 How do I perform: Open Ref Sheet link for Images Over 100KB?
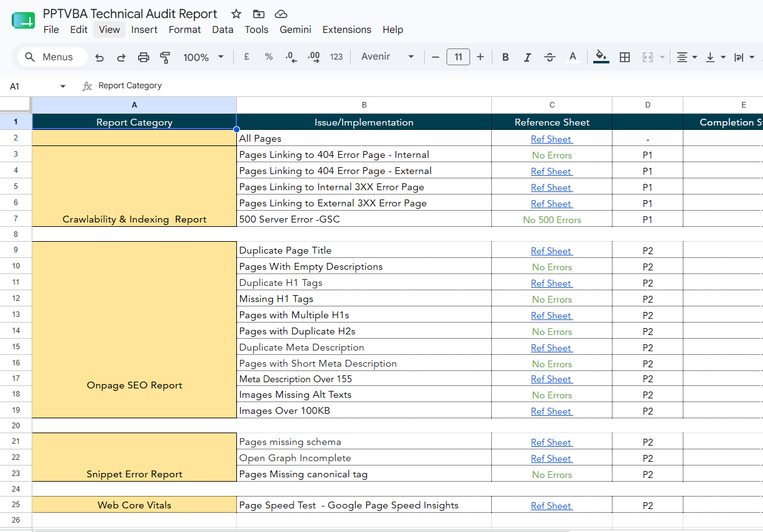pos(552,411)
